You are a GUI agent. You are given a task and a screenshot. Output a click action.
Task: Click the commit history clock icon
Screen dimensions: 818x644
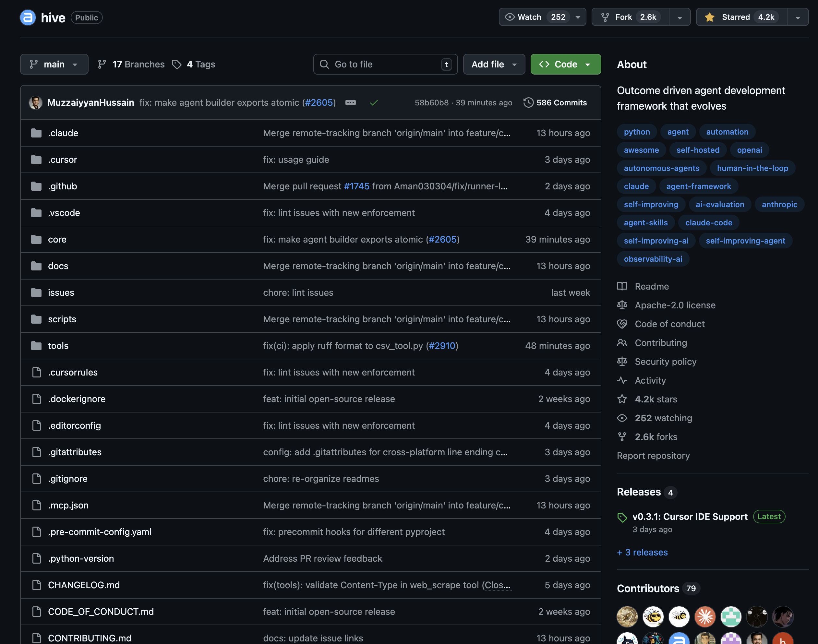[x=528, y=102]
